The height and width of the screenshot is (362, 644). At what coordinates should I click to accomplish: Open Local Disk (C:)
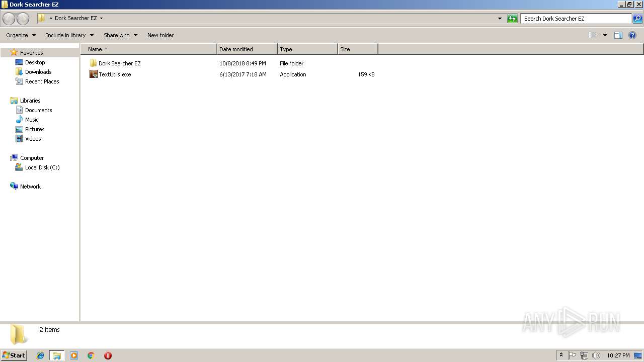coord(42,167)
